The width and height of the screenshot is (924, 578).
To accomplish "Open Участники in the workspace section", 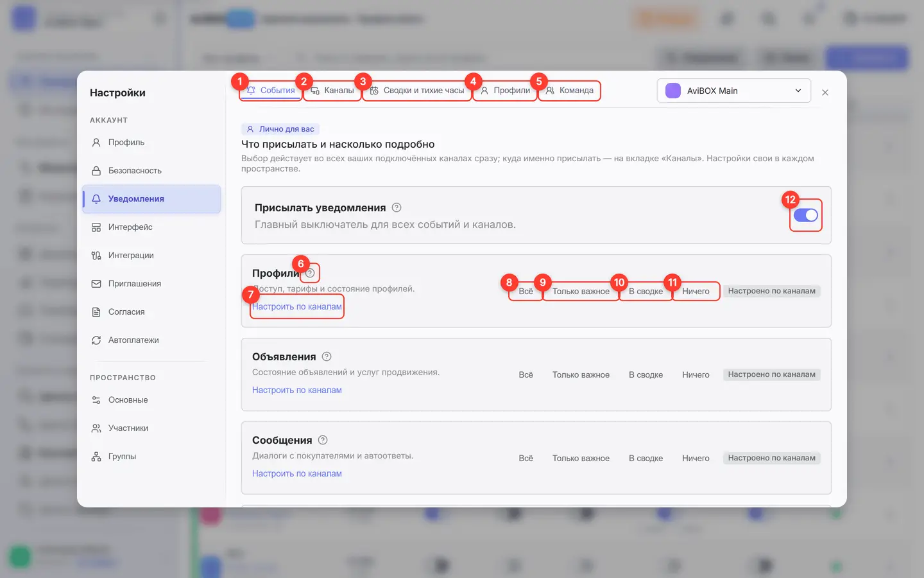I will (x=151, y=428).
